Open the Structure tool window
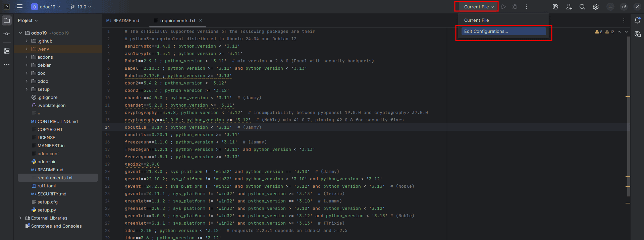The width and height of the screenshot is (644, 240). click(x=7, y=51)
